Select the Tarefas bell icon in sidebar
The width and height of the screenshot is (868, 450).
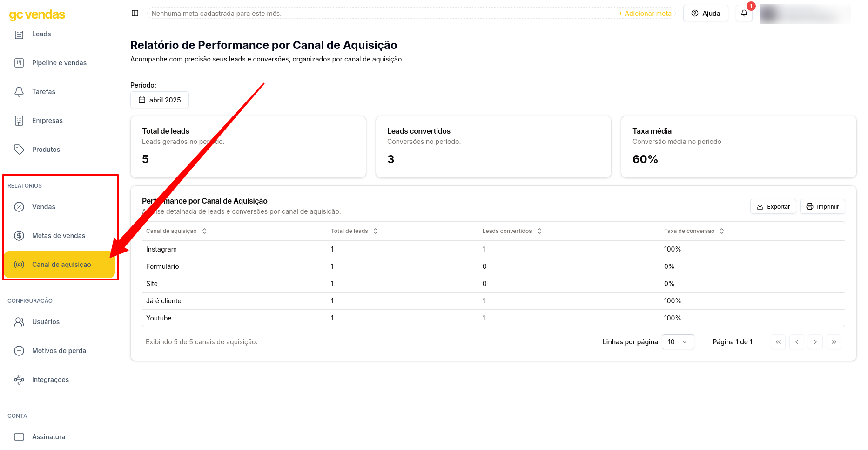tap(19, 91)
